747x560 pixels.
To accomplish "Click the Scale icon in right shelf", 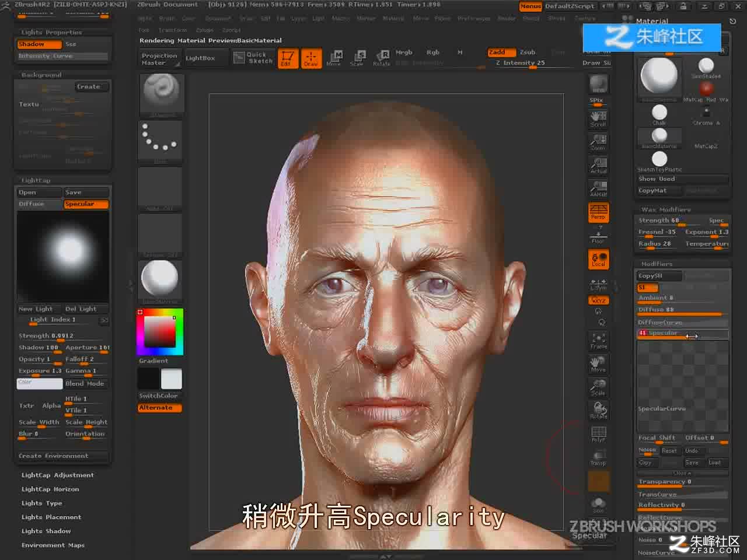I will pos(598,387).
